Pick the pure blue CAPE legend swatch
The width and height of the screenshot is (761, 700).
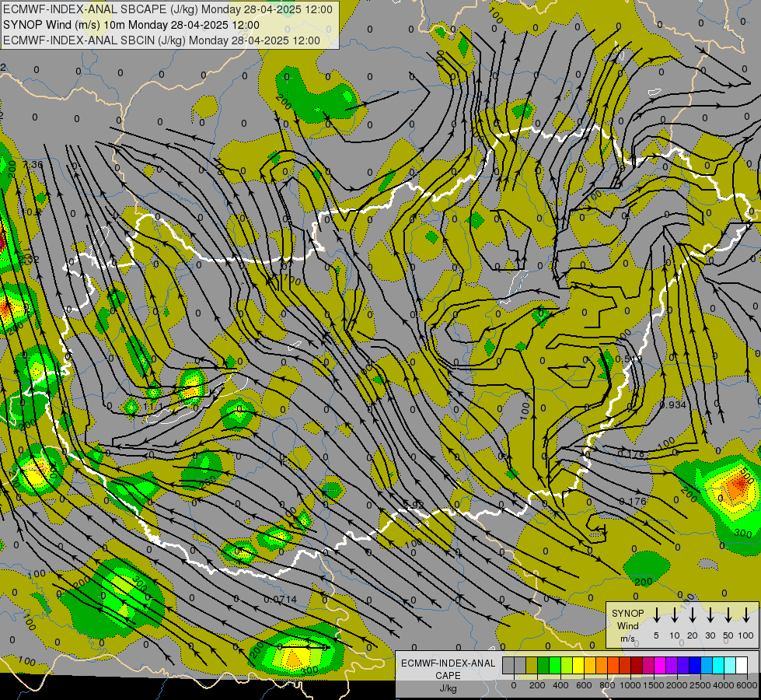pyautogui.click(x=695, y=666)
